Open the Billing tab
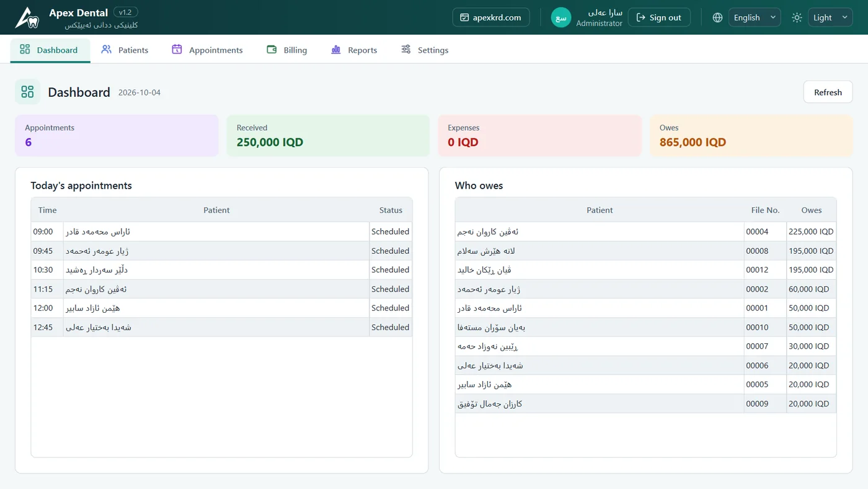Viewport: 868px width, 489px height. (x=287, y=50)
